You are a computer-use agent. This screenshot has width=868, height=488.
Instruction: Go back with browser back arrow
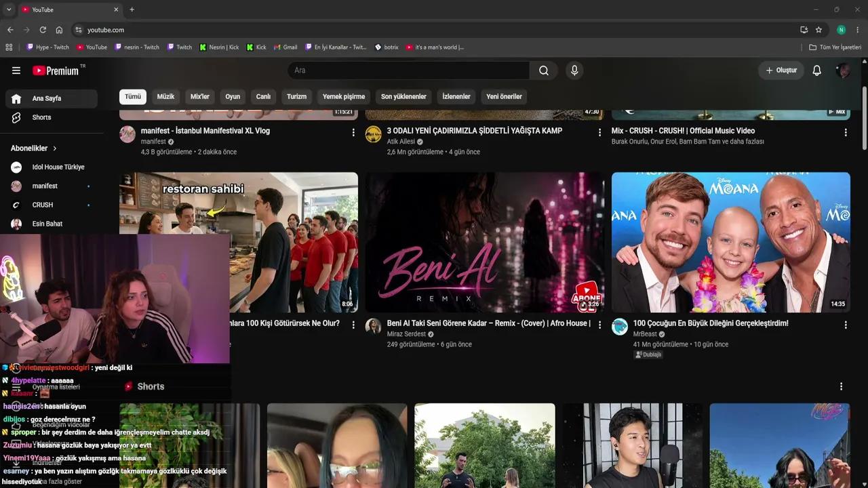pos(10,30)
